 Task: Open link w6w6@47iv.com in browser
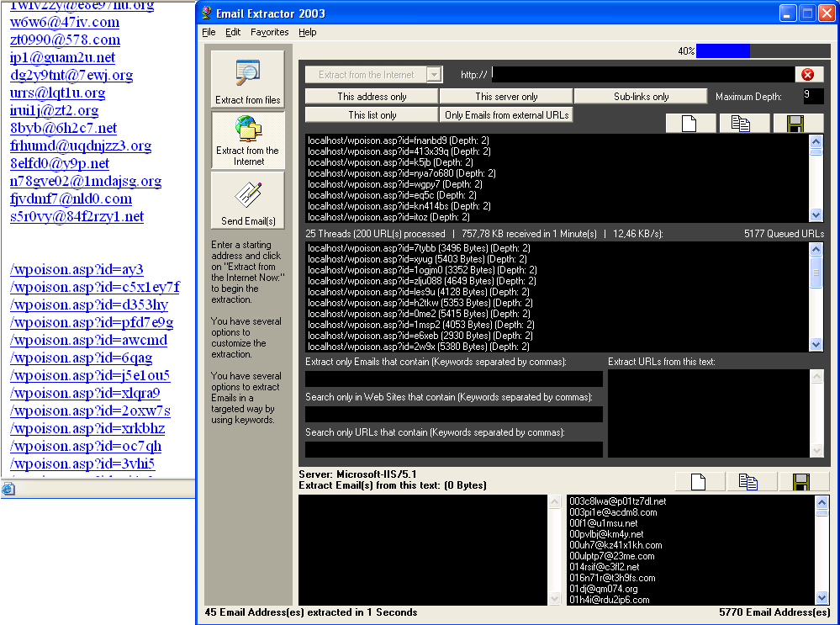[65, 22]
